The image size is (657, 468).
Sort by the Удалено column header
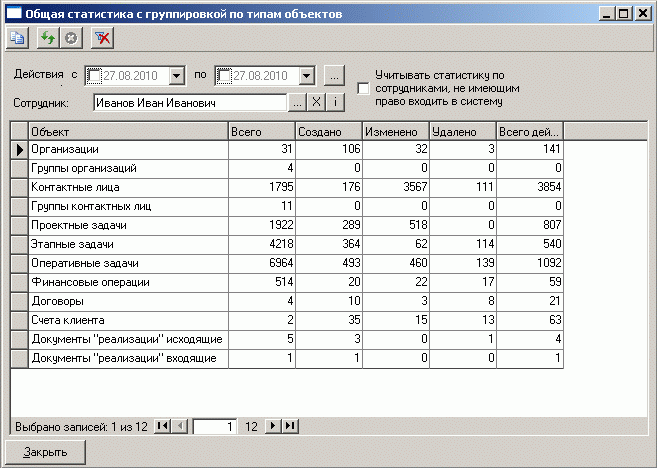coord(463,132)
